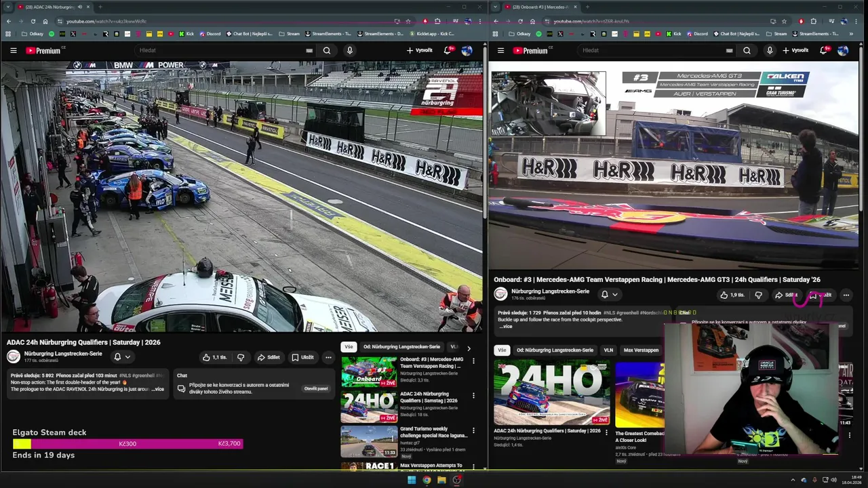868x488 pixels.
Task: Click Vytvořit button in left window
Action: [420, 50]
